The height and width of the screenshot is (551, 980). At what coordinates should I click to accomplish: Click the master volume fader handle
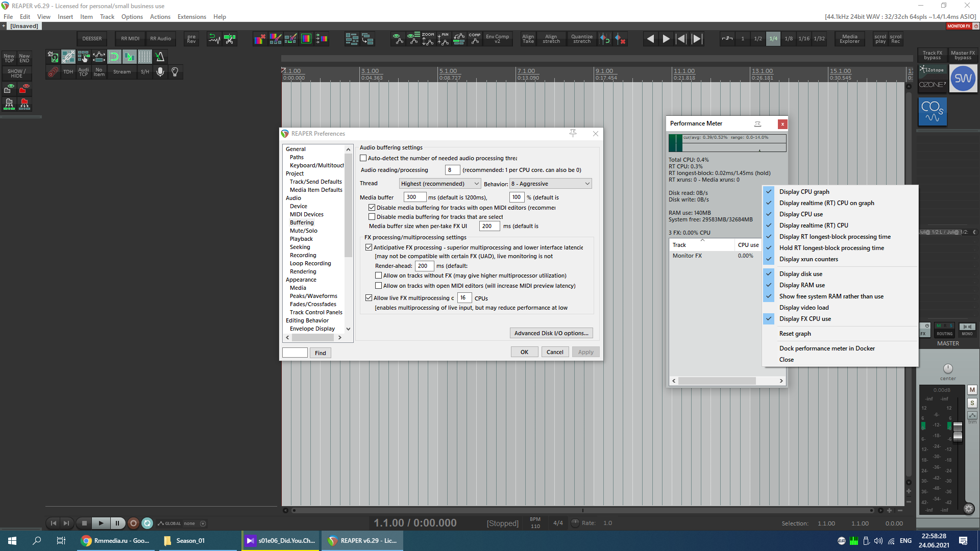(x=958, y=432)
